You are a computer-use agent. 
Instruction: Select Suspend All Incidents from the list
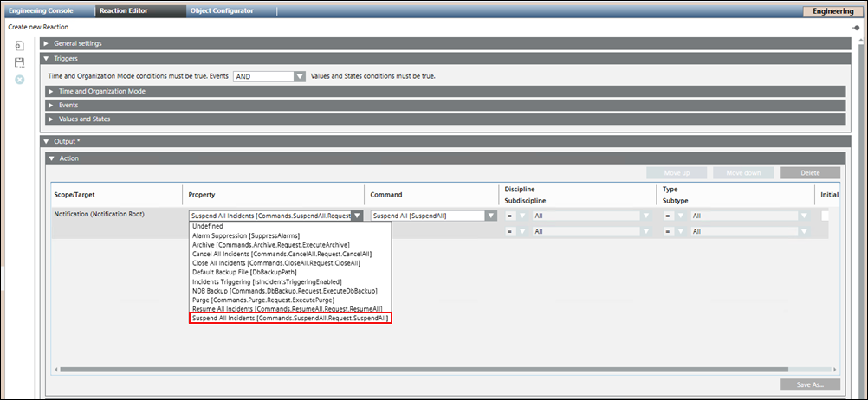pos(290,319)
